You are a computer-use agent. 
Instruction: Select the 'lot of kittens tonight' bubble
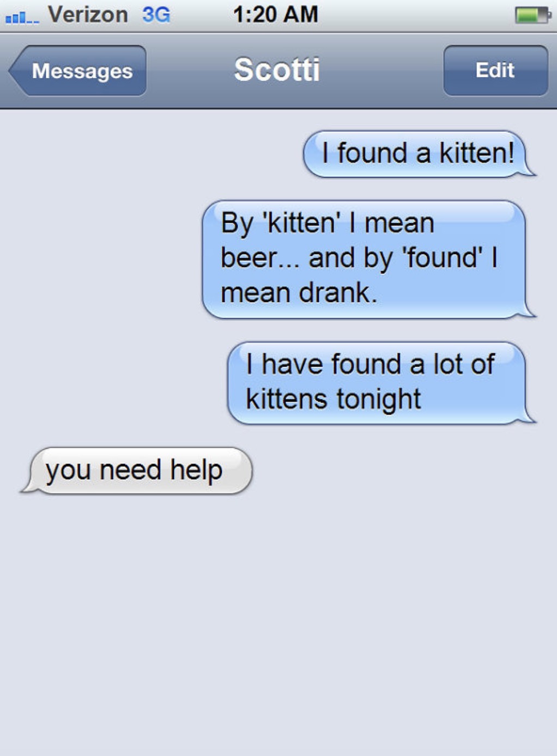click(x=382, y=383)
